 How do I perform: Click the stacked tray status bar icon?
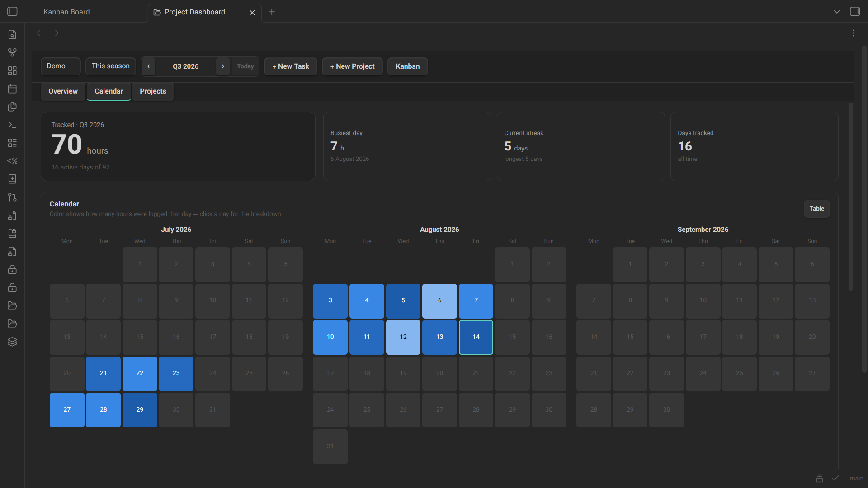coord(819,478)
